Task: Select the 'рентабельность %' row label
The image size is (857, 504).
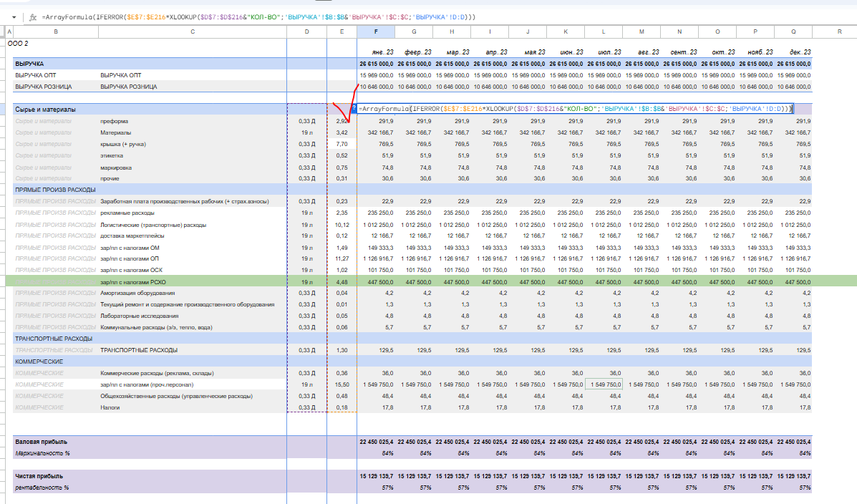Action: click(x=42, y=488)
